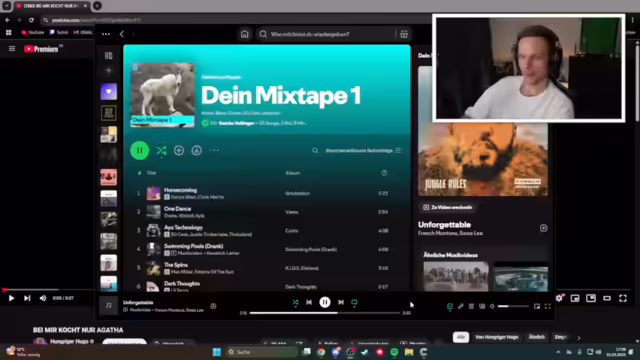Download the Dein Mixtape 1 playlist

click(196, 151)
